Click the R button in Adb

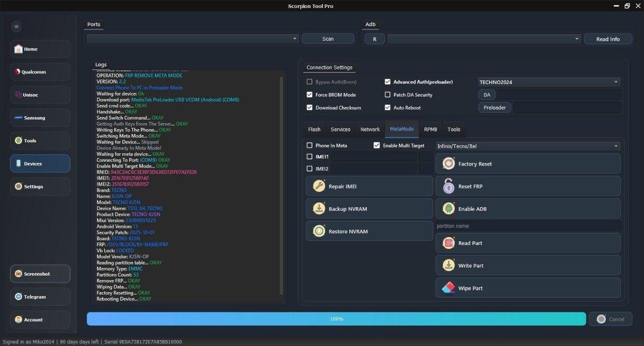tap(374, 39)
